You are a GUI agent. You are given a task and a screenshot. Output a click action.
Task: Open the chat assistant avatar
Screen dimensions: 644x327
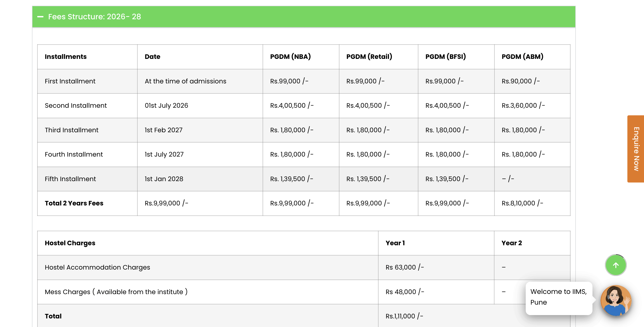coord(616,300)
